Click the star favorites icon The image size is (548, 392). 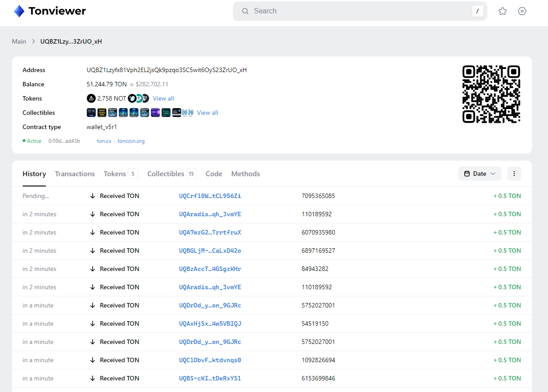point(503,11)
